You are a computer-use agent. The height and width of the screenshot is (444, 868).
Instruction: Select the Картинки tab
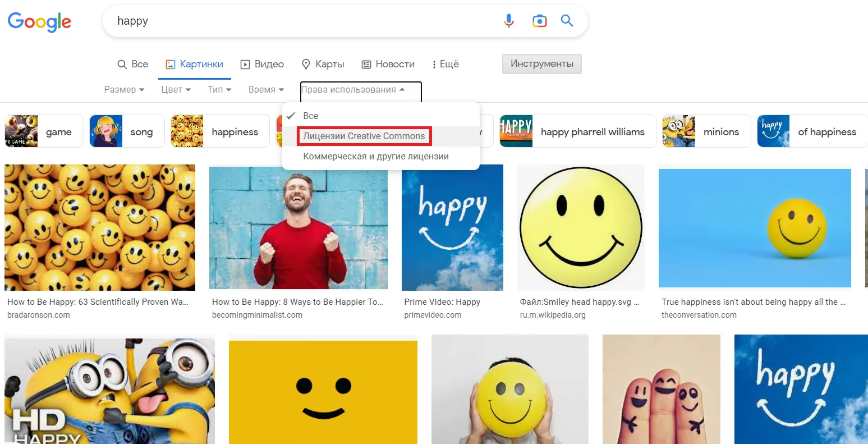[x=195, y=64]
